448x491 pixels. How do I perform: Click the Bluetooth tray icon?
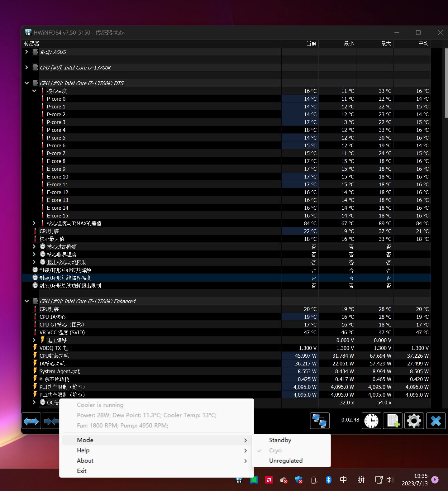click(328, 480)
